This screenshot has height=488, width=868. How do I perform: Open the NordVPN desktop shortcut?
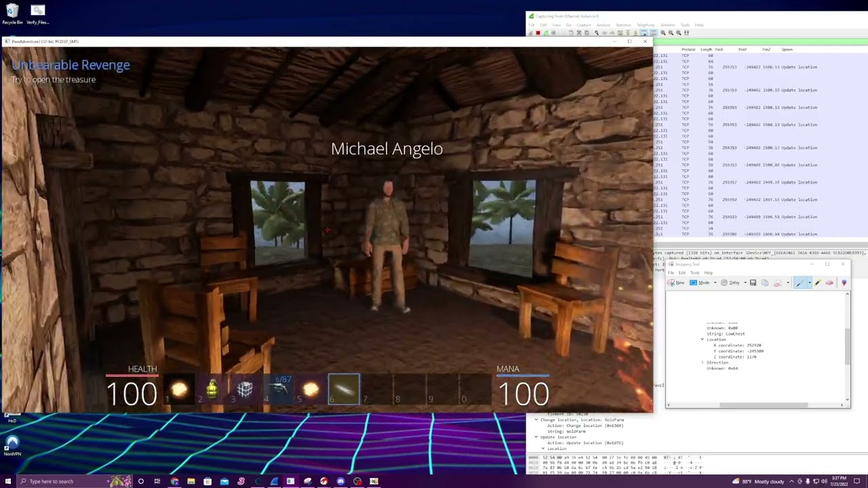click(x=12, y=445)
